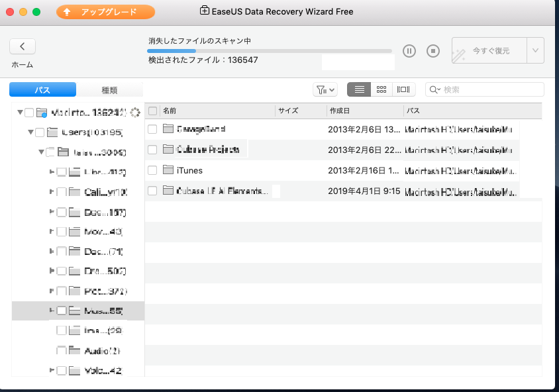This screenshot has width=559, height=392.
Task: Check the Cubase LE AI Elements checkbox
Action: [152, 191]
